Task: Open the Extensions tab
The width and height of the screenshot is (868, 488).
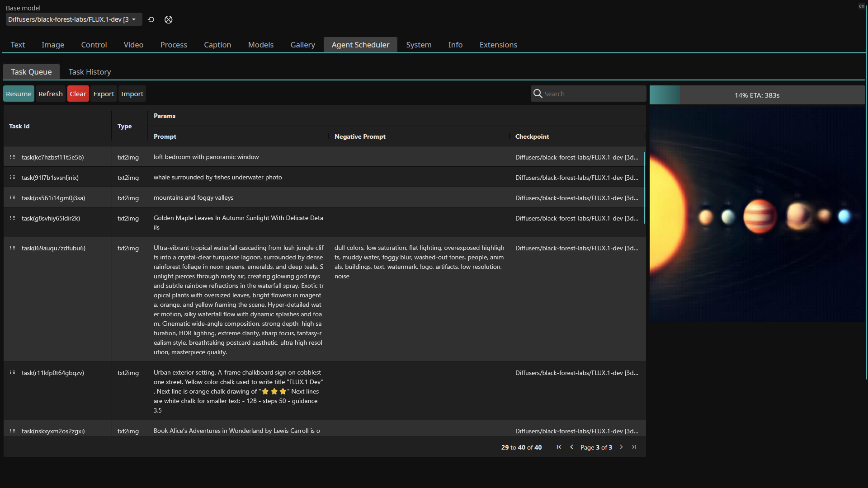Action: coord(498,45)
